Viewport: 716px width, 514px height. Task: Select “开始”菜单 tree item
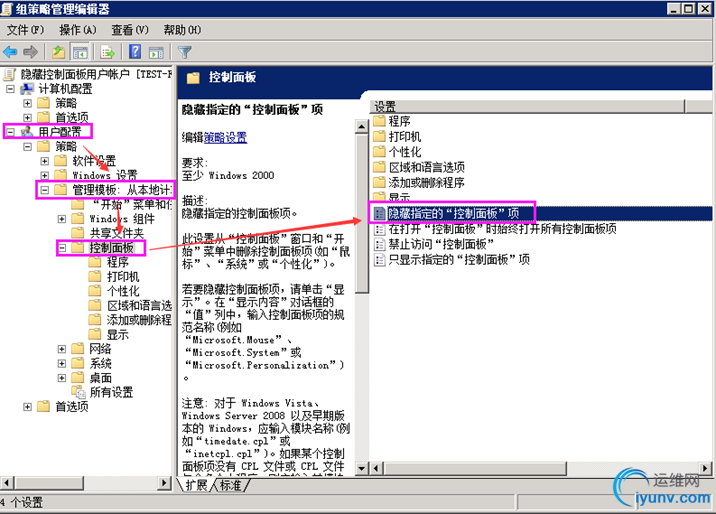pos(132,205)
